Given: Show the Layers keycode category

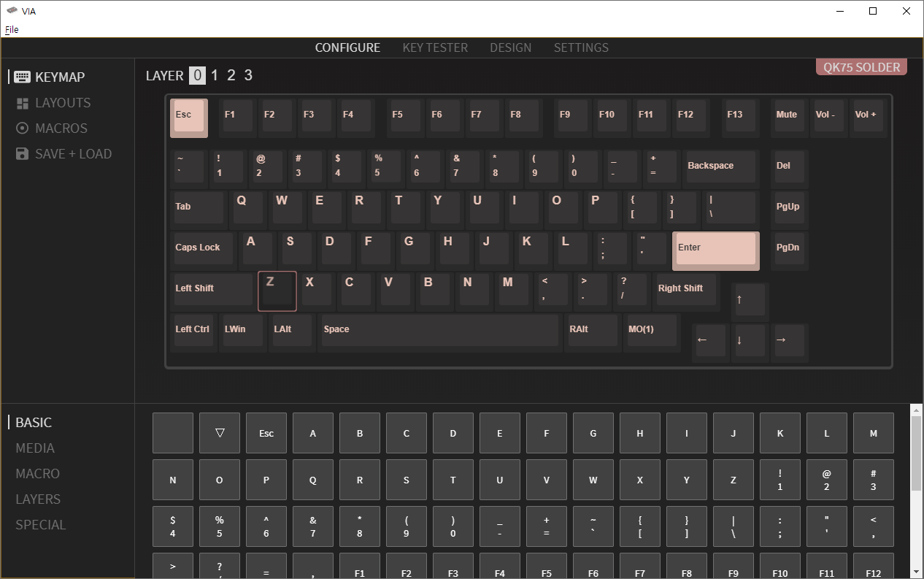Looking at the screenshot, I should (38, 499).
